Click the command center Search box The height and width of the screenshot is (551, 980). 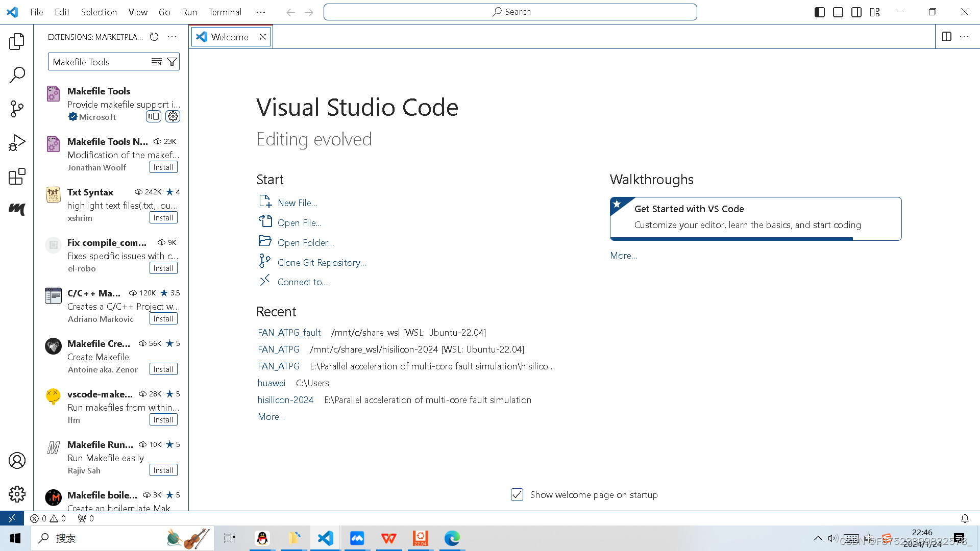(510, 12)
